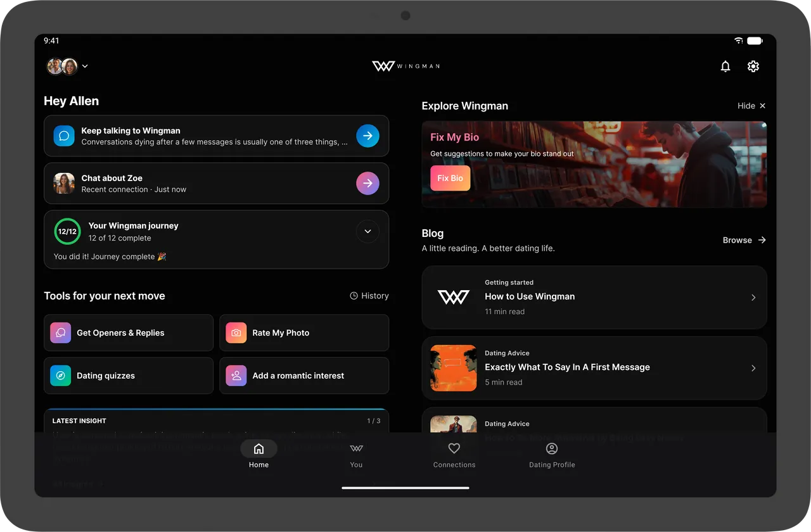This screenshot has width=811, height=532.
Task: Expand the Your Wingman journey card
Action: (x=367, y=232)
